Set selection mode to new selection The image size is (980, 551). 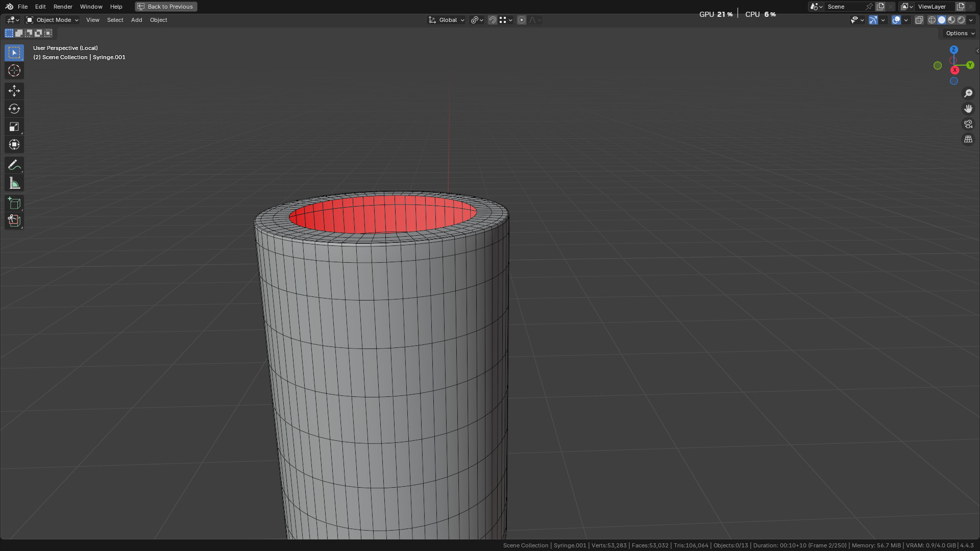coord(9,33)
